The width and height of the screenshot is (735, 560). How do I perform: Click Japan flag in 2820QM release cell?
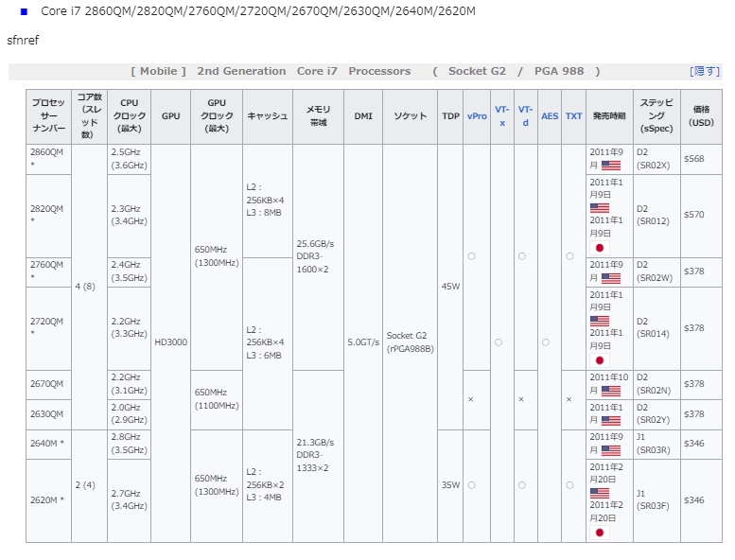coord(600,248)
